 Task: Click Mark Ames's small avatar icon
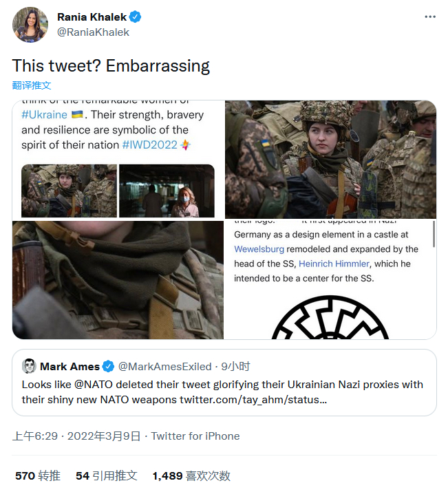coord(29,366)
